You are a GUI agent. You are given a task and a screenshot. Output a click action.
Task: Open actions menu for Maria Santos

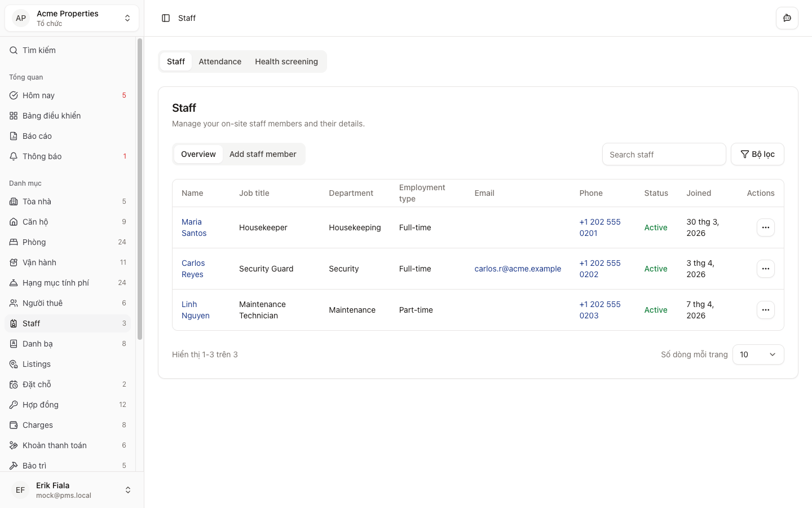[x=765, y=227]
